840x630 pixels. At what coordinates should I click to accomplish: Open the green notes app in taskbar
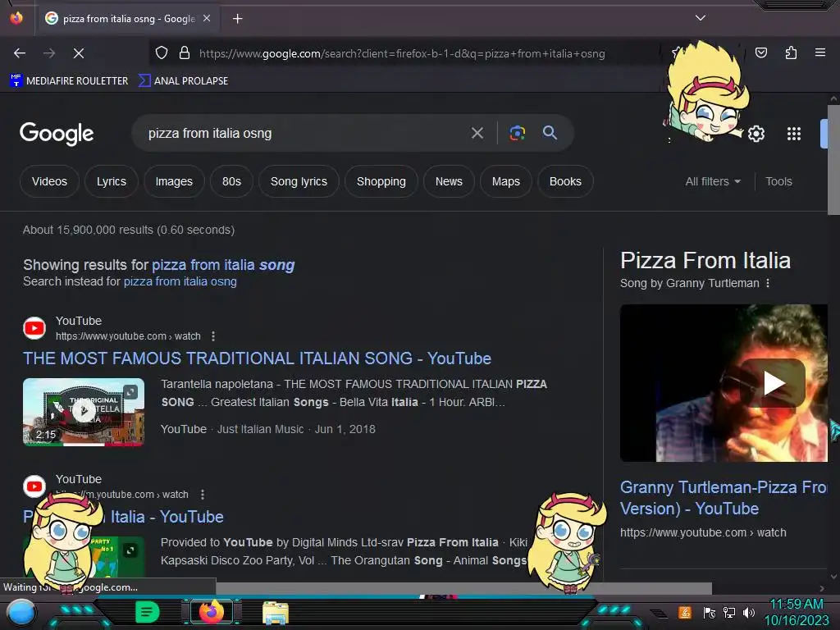pos(147,612)
